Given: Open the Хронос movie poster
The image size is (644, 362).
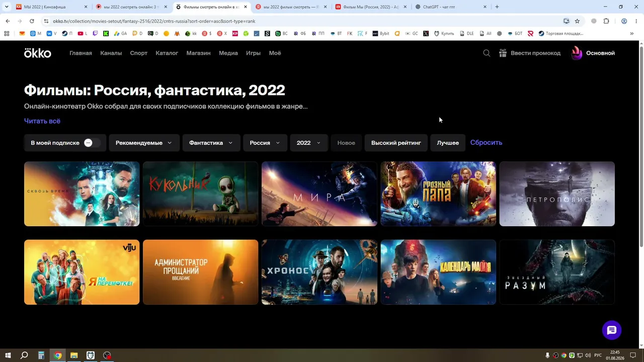Looking at the screenshot, I should [319, 272].
